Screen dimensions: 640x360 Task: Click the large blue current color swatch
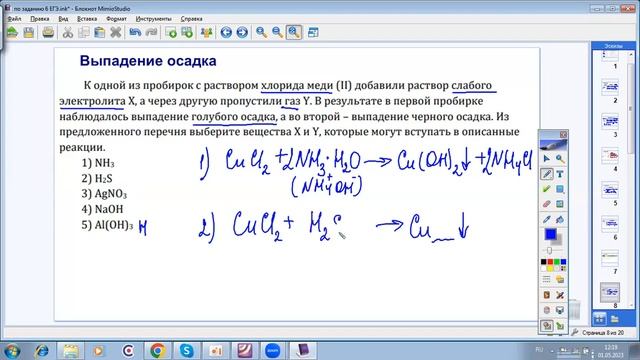pyautogui.click(x=550, y=234)
